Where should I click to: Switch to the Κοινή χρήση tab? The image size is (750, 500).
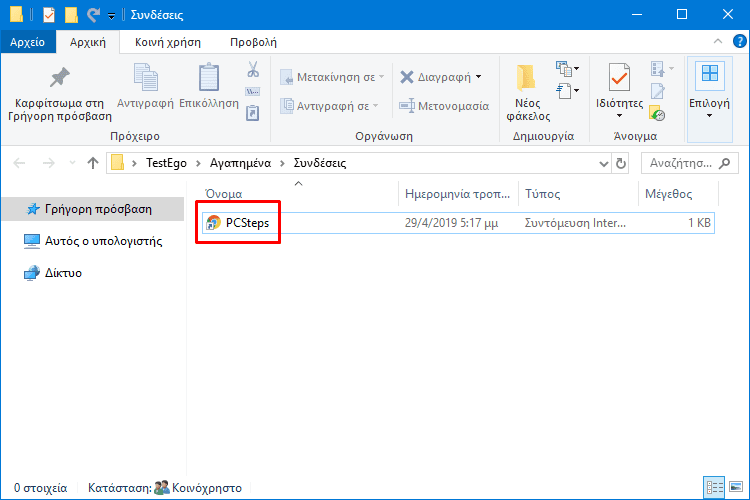pyautogui.click(x=168, y=42)
